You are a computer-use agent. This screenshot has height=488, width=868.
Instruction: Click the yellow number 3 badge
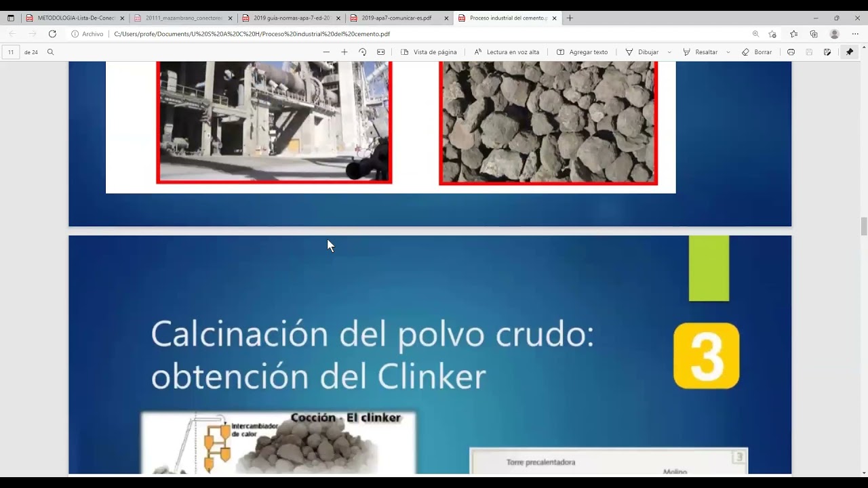(706, 356)
